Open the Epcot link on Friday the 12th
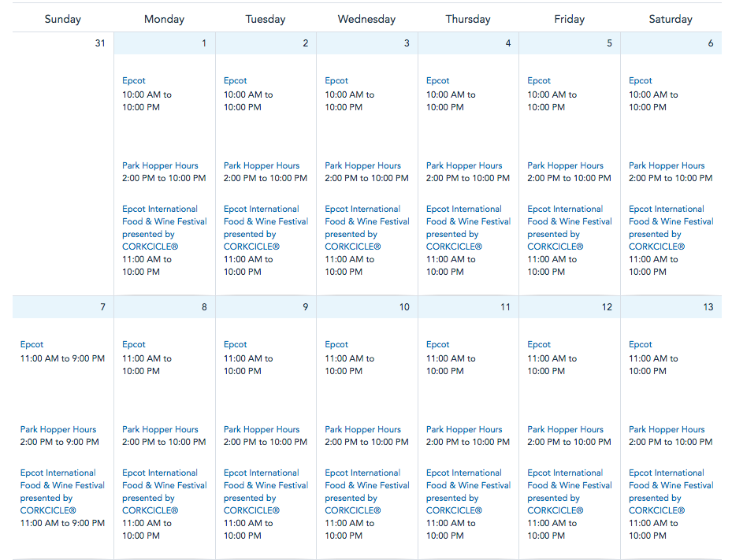This screenshot has height=560, width=732. (x=539, y=344)
